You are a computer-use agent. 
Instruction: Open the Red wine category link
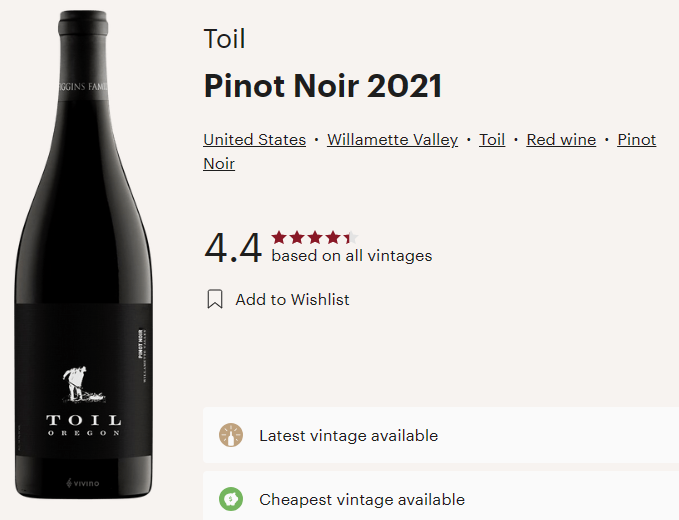561,140
